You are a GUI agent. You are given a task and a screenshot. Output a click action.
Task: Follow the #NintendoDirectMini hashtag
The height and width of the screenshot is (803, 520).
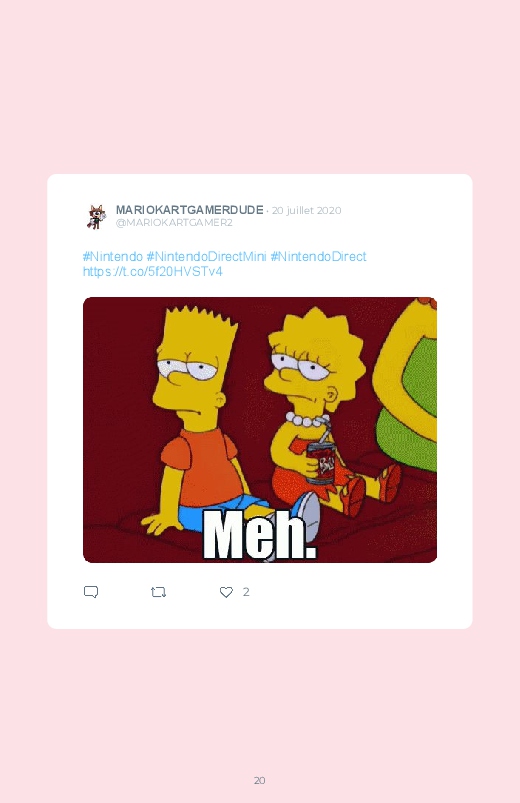(206, 256)
